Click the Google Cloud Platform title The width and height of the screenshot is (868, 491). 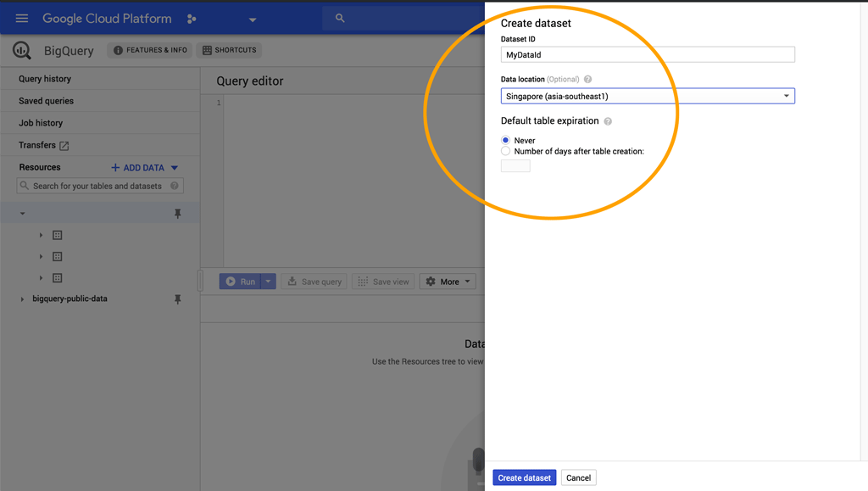click(107, 19)
